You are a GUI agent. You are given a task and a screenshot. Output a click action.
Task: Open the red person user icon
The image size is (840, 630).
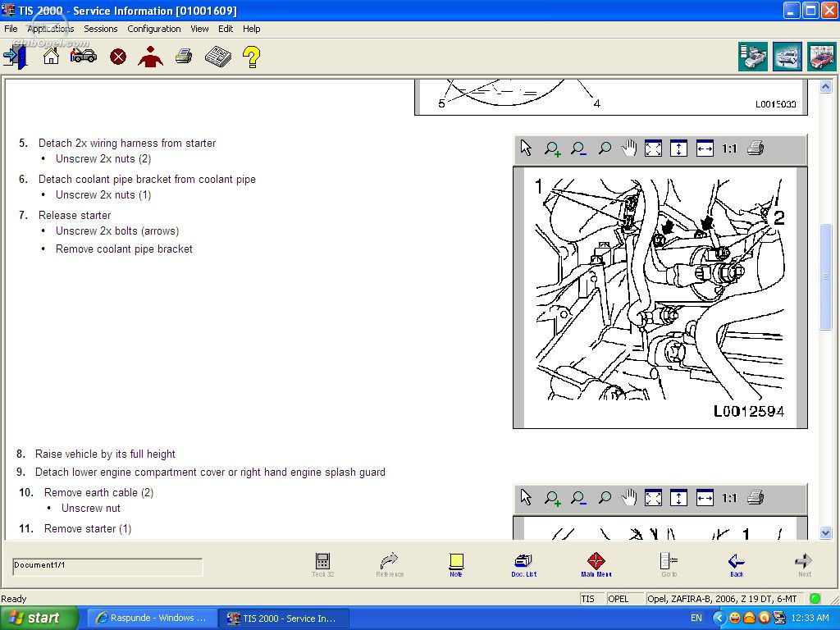click(x=151, y=57)
